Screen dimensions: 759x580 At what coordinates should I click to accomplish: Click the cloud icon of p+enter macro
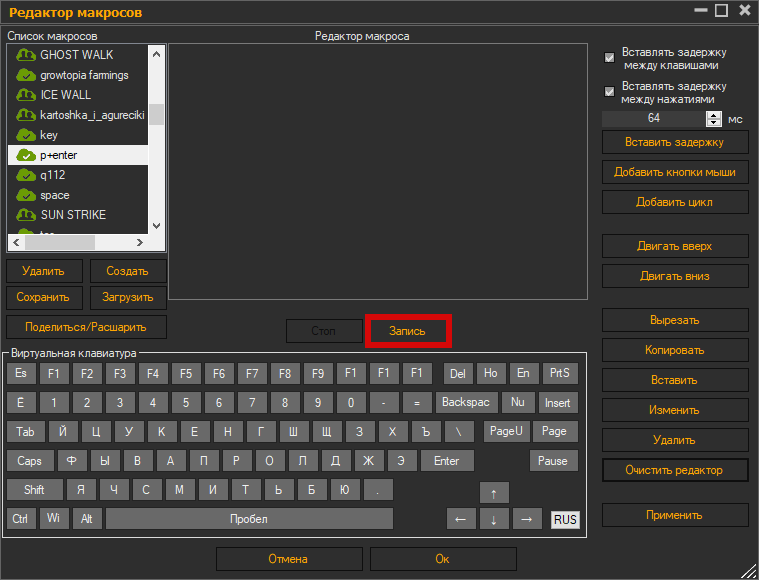pos(26,155)
